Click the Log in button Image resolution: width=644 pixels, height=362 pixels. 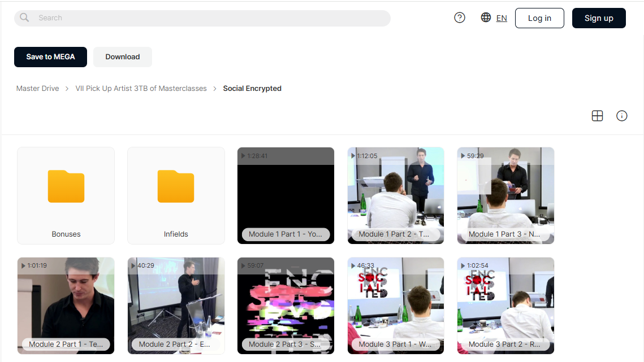click(x=539, y=18)
